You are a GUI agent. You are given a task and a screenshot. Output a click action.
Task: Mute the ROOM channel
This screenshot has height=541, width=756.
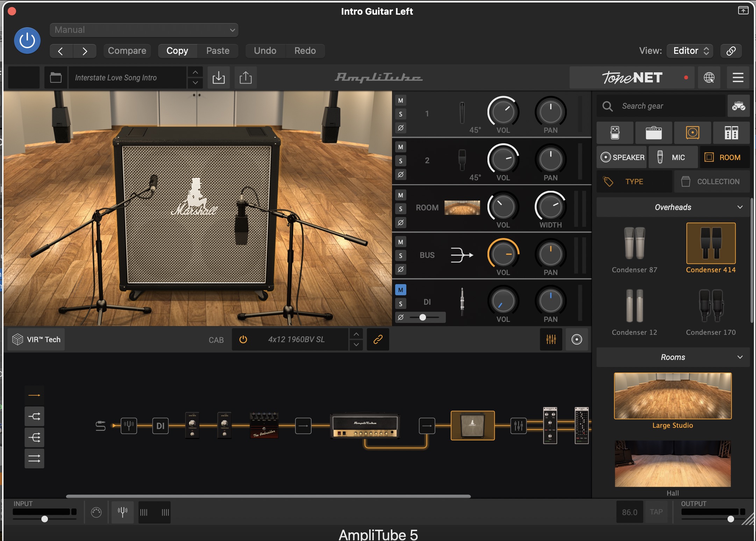[401, 195]
